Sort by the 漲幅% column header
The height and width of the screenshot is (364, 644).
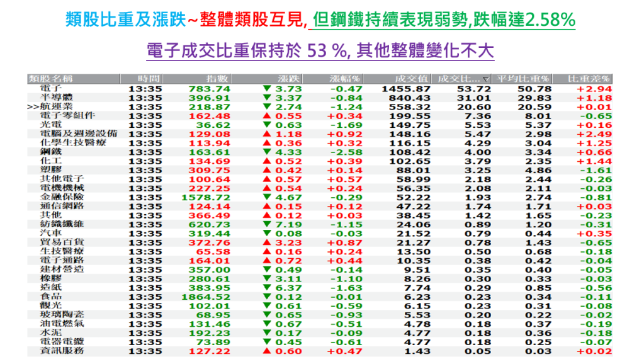point(346,79)
